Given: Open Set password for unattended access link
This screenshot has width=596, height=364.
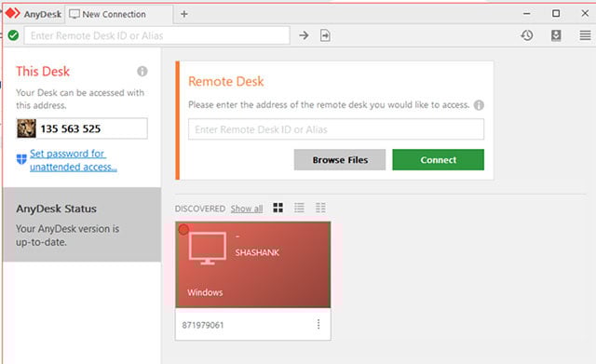Looking at the screenshot, I should coord(74,160).
